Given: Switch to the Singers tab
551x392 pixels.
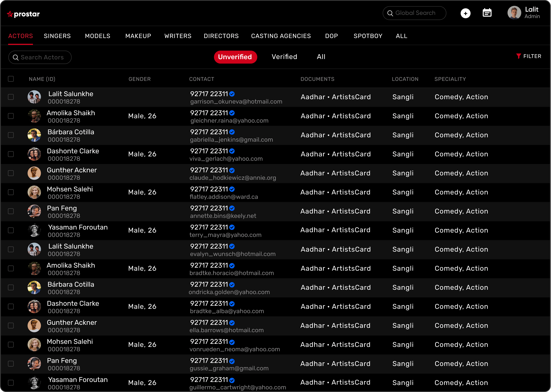Looking at the screenshot, I should 57,36.
